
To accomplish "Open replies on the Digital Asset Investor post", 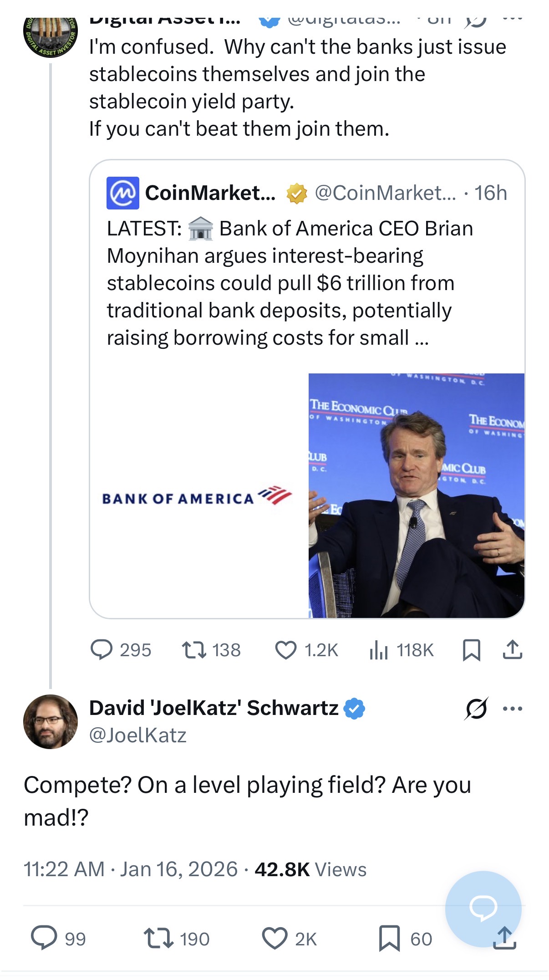I will 121,650.
